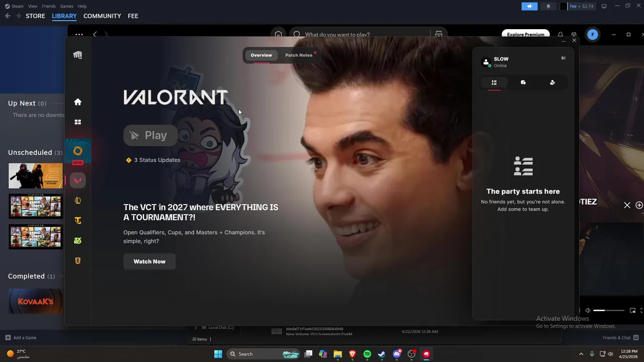Open Steam LIBRARY section
The width and height of the screenshot is (644, 362).
pos(64,16)
